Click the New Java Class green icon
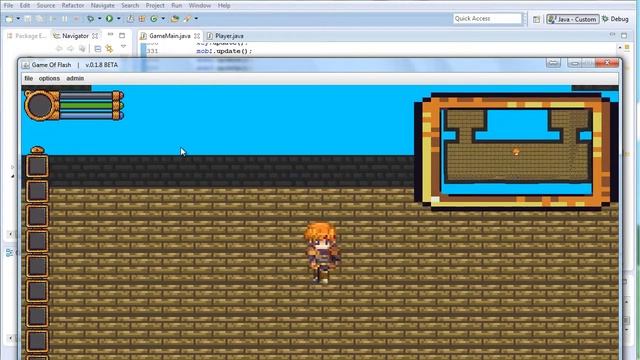This screenshot has width=640, height=360. (x=154, y=19)
